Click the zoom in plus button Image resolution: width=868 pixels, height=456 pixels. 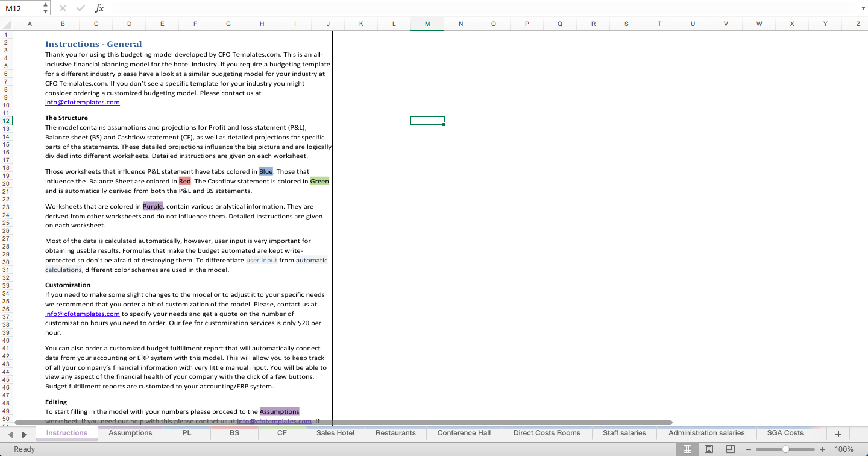click(x=822, y=449)
